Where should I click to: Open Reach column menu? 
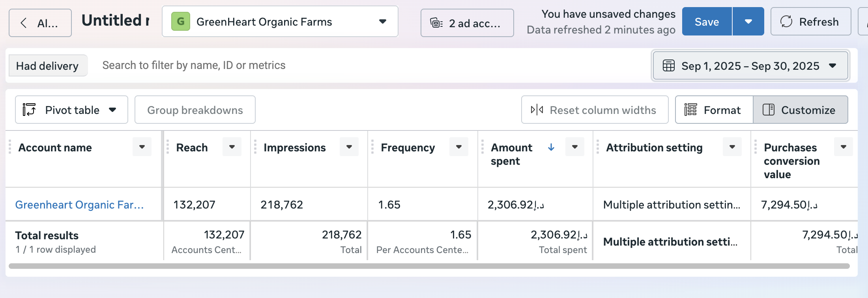coord(232,147)
